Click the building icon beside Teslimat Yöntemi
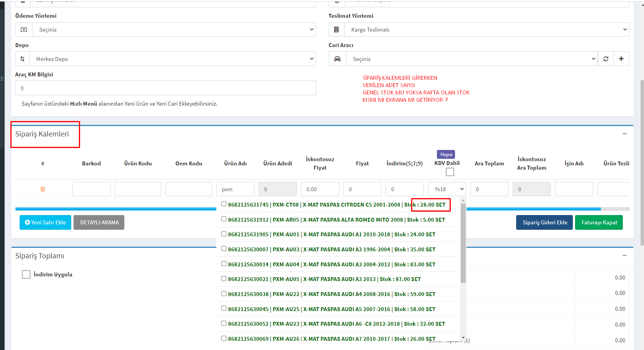 [x=336, y=30]
